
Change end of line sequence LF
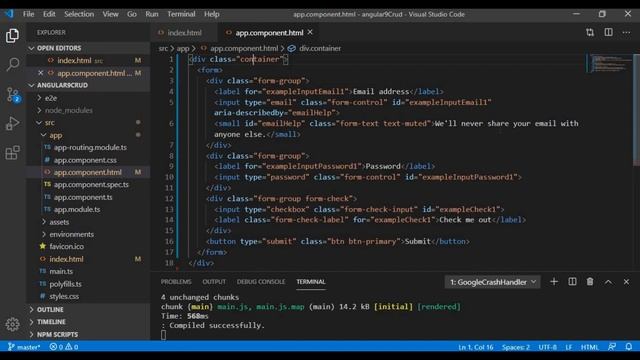(569, 347)
